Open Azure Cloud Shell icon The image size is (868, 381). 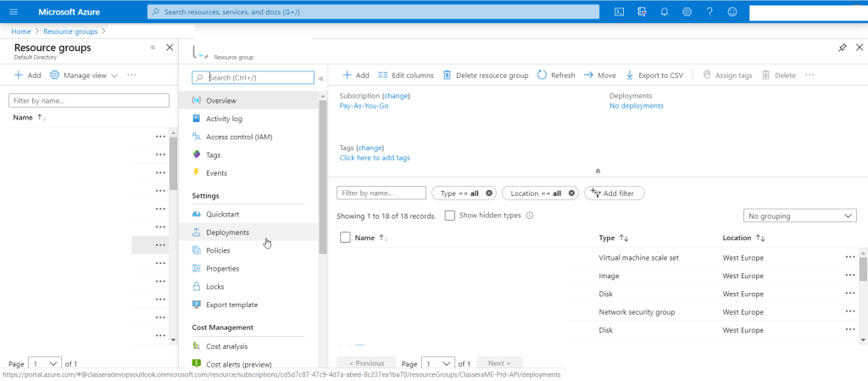(620, 12)
